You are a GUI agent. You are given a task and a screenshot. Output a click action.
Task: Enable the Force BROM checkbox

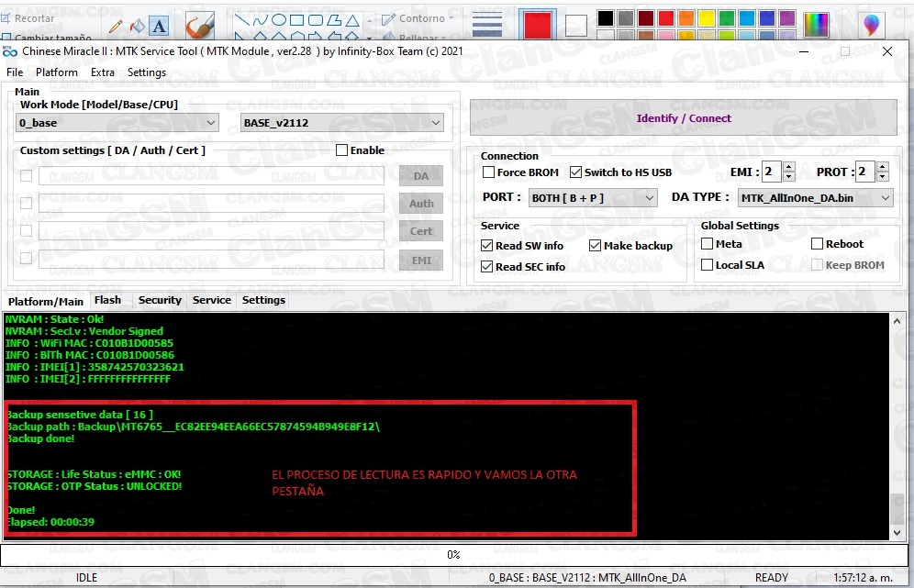489,172
